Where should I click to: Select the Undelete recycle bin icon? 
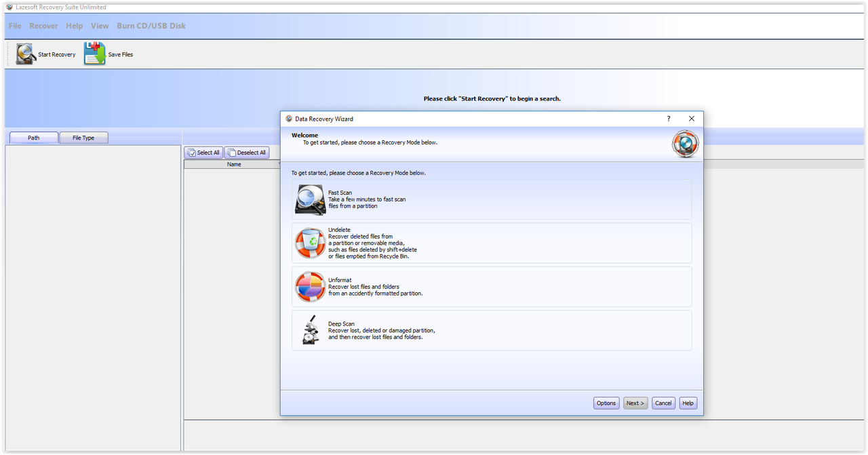[x=310, y=243]
